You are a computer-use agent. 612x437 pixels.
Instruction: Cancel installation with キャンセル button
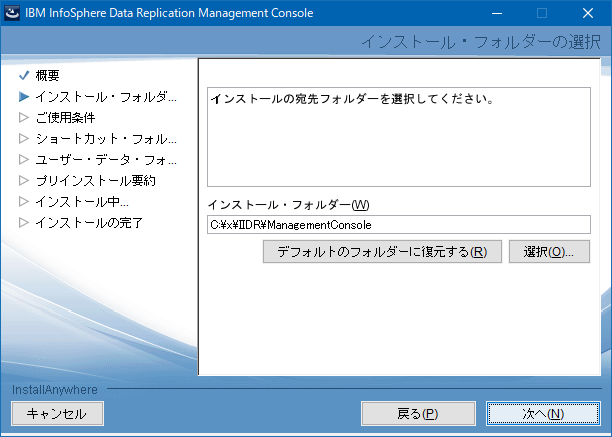pos(57,414)
